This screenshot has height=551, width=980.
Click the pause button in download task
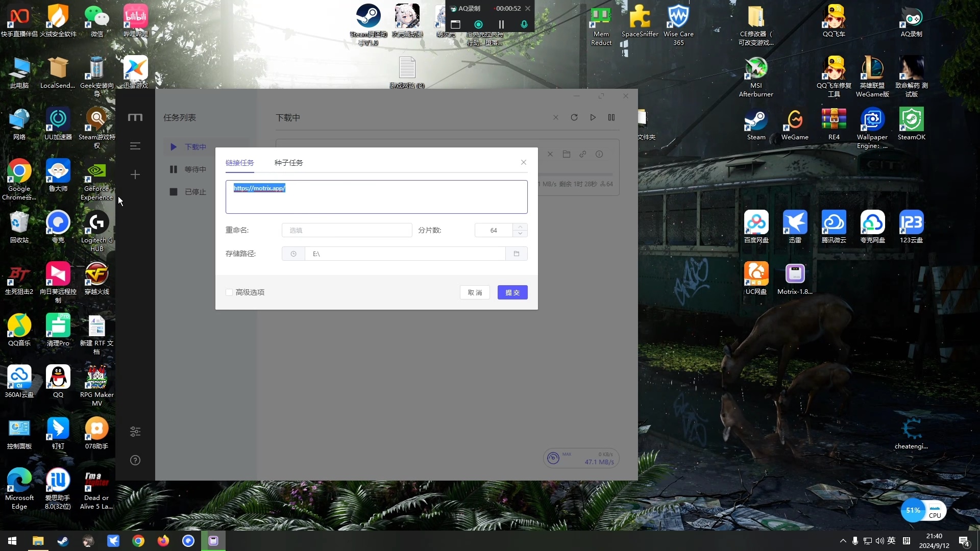612,117
